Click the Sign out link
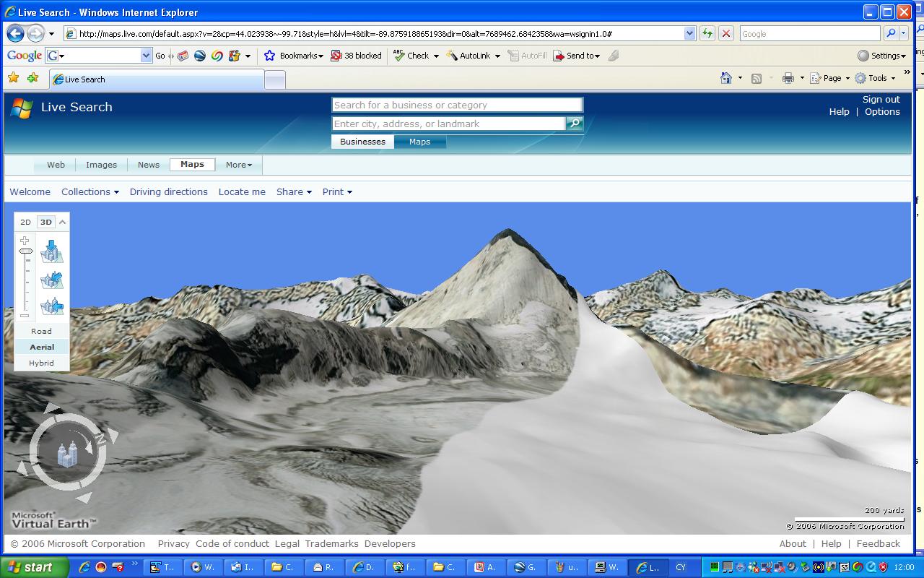This screenshot has height=578, width=924. [881, 99]
